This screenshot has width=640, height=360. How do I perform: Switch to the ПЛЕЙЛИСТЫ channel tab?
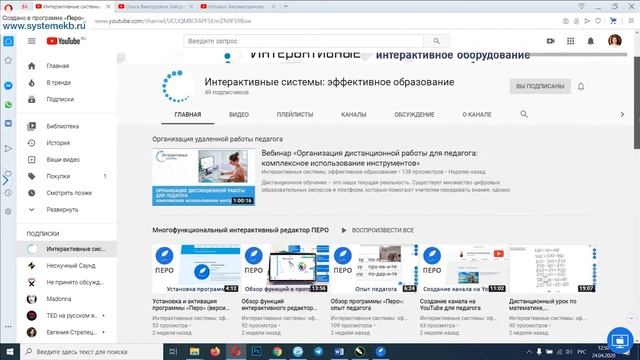[x=295, y=115]
